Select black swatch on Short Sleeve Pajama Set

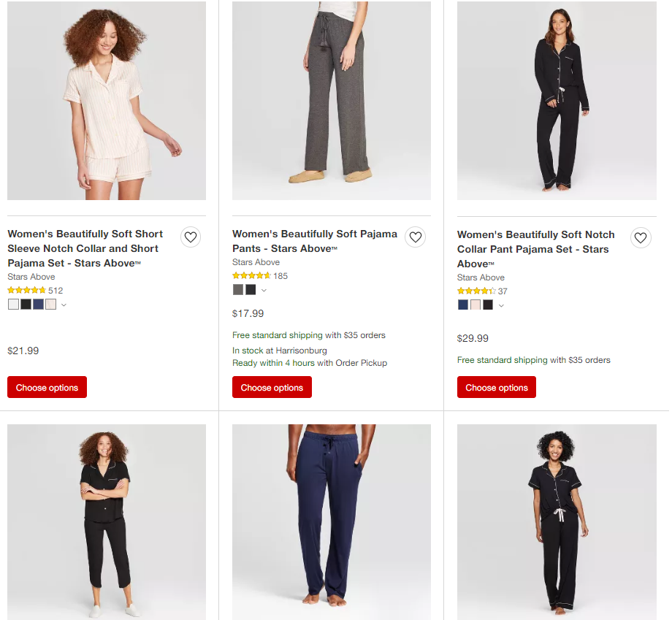tap(26, 305)
